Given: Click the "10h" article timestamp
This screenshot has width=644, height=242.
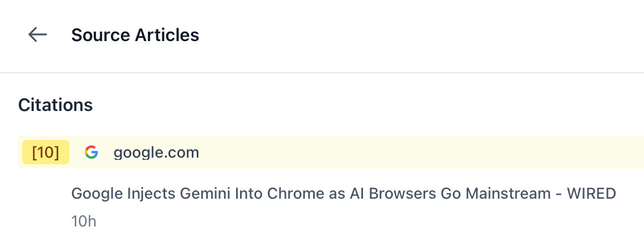Looking at the screenshot, I should coord(84,221).
